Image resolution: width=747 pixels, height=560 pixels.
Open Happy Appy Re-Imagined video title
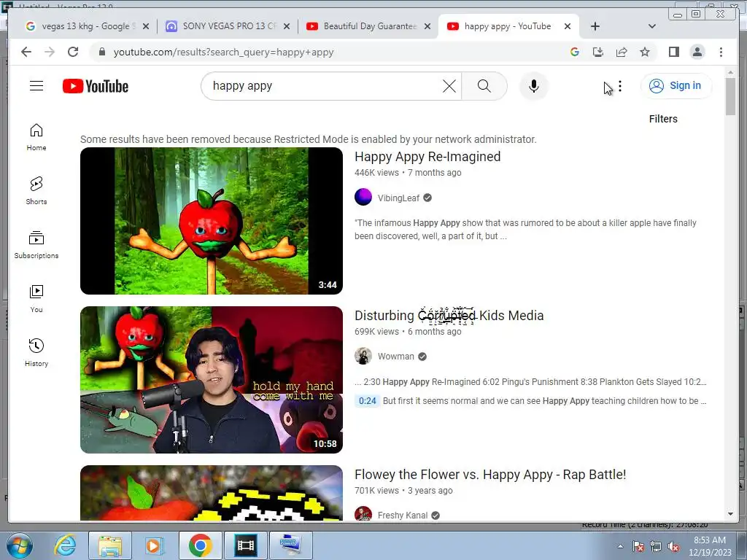coord(427,157)
